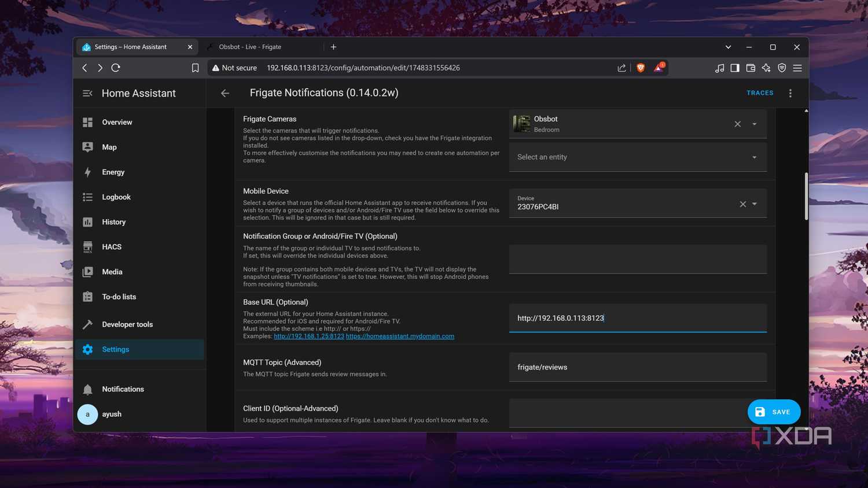Open the homeassistant.mydomain.com example link

click(x=400, y=336)
